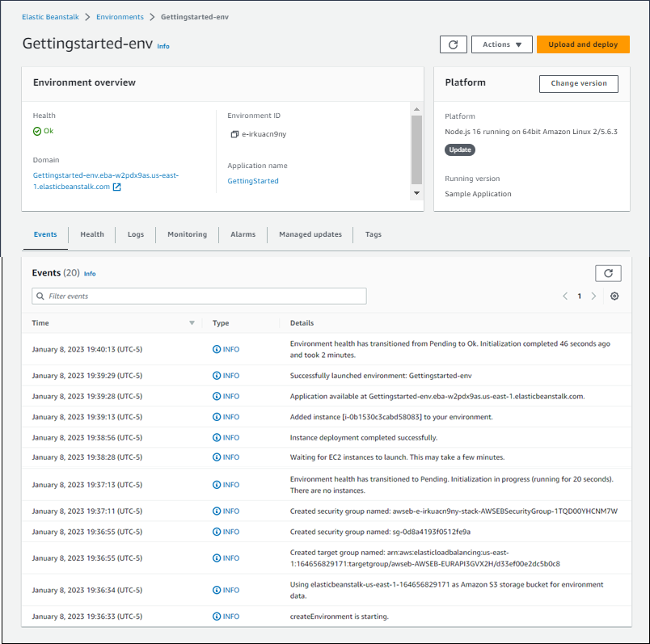Go to previous events page arrow
Screen dimensions: 650x644
[565, 297]
